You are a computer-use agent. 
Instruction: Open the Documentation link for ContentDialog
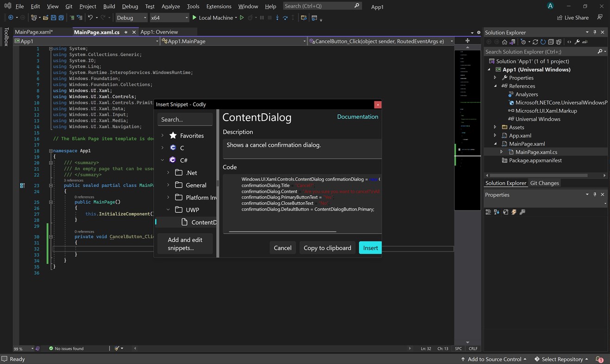(357, 117)
